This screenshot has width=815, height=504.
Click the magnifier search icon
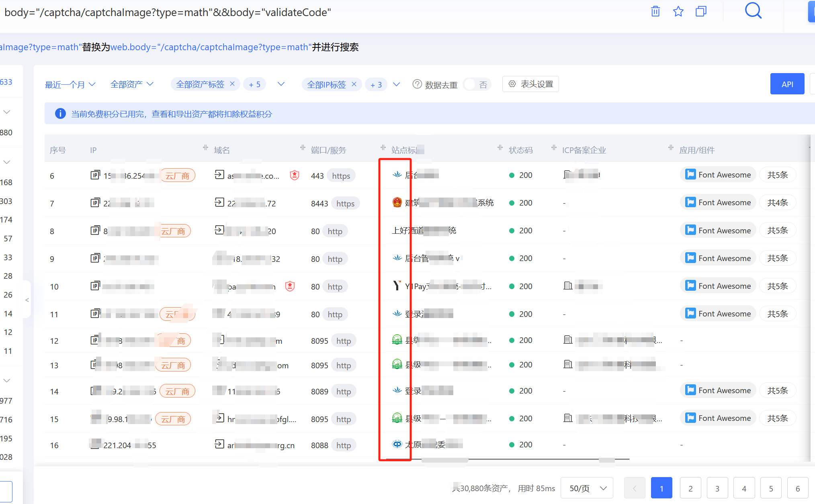click(753, 11)
